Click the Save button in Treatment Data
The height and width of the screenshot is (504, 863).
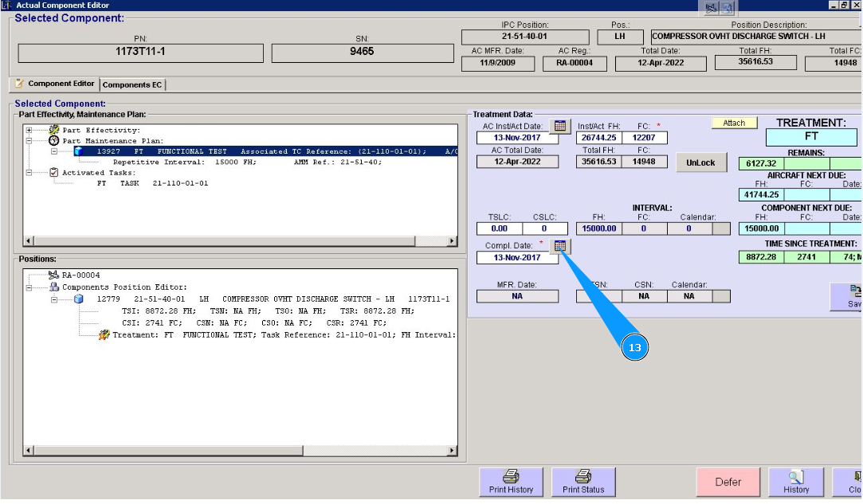tap(846, 296)
